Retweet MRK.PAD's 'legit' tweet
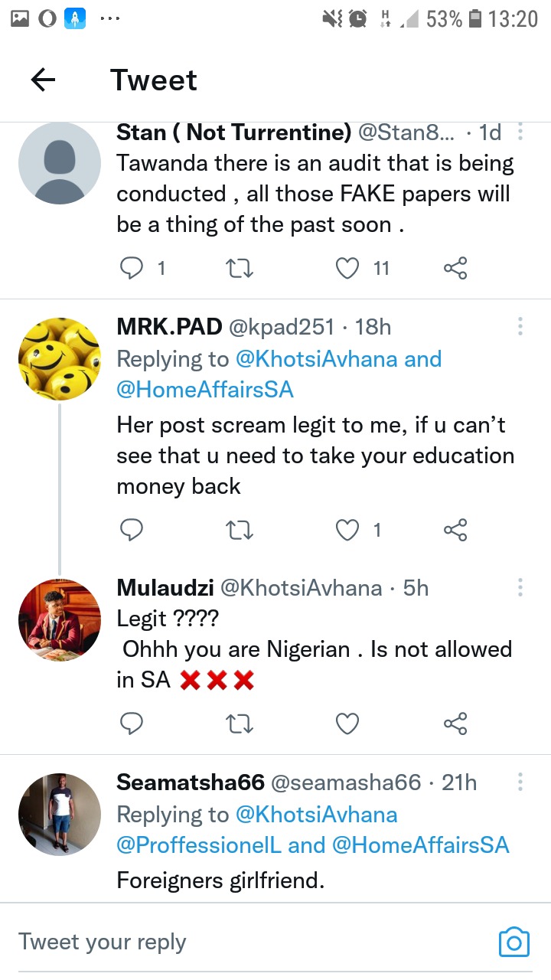Screen dimensions: 551x980 pos(241,529)
